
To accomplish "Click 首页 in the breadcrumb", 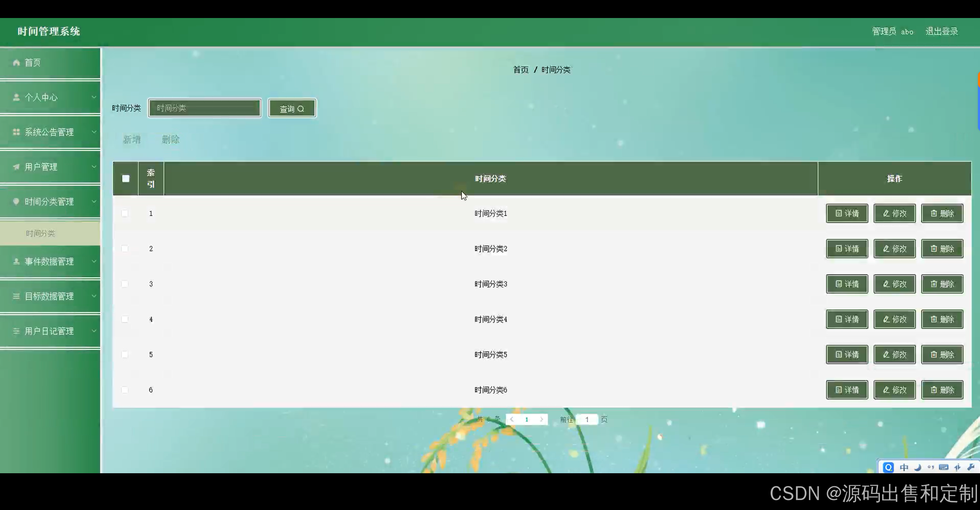I will click(x=521, y=70).
